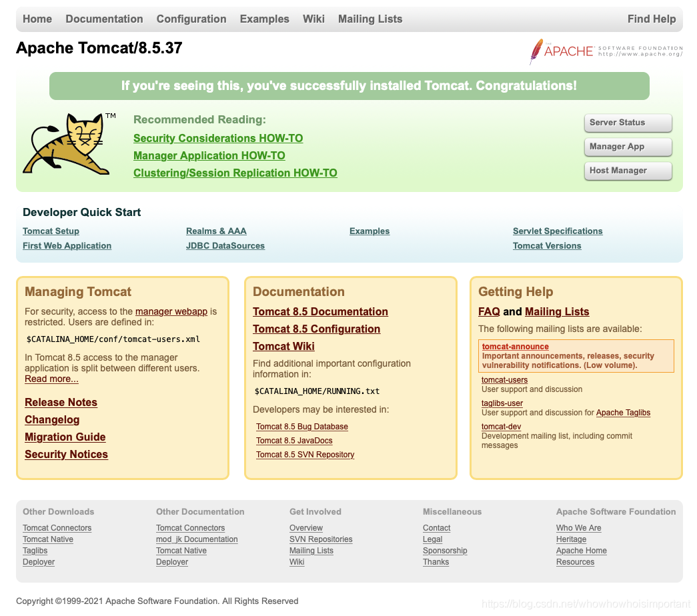Select the Configuration menu item

(x=191, y=19)
